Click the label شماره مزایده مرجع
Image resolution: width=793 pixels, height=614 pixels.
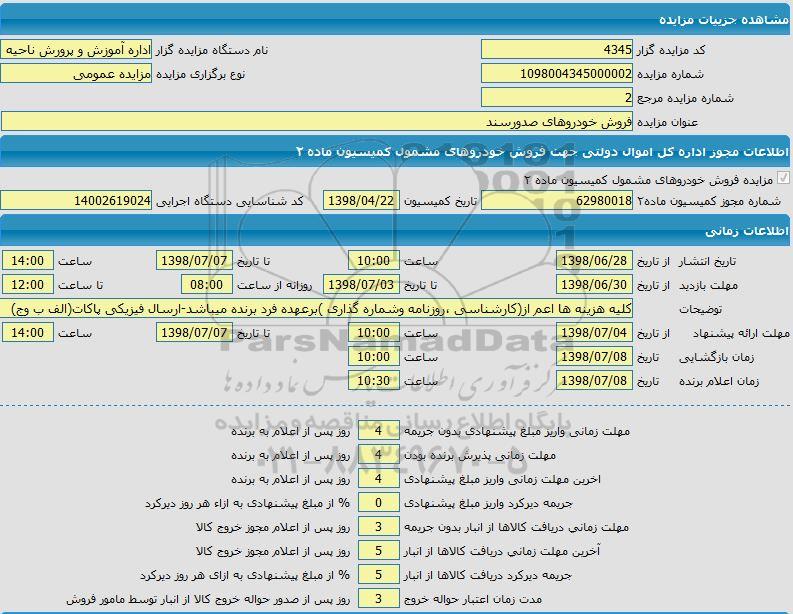pos(685,98)
